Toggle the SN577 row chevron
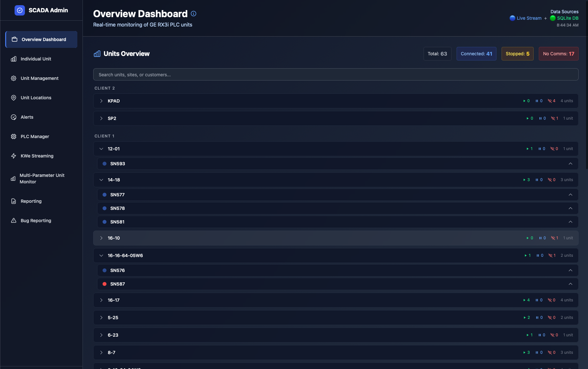 tap(571, 195)
